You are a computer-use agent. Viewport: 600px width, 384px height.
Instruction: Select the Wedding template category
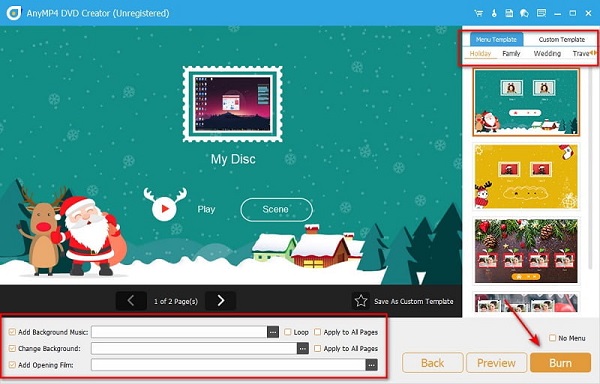click(x=547, y=54)
